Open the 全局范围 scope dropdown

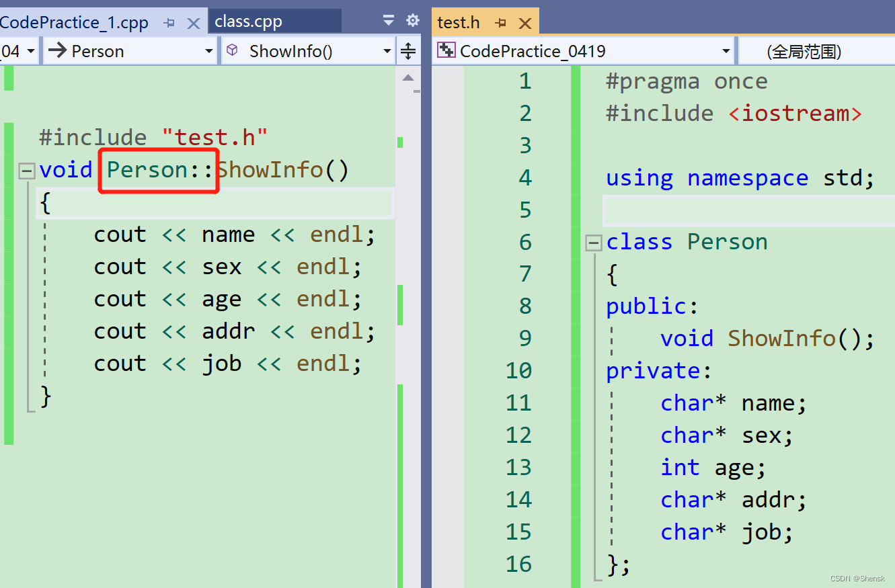(817, 51)
